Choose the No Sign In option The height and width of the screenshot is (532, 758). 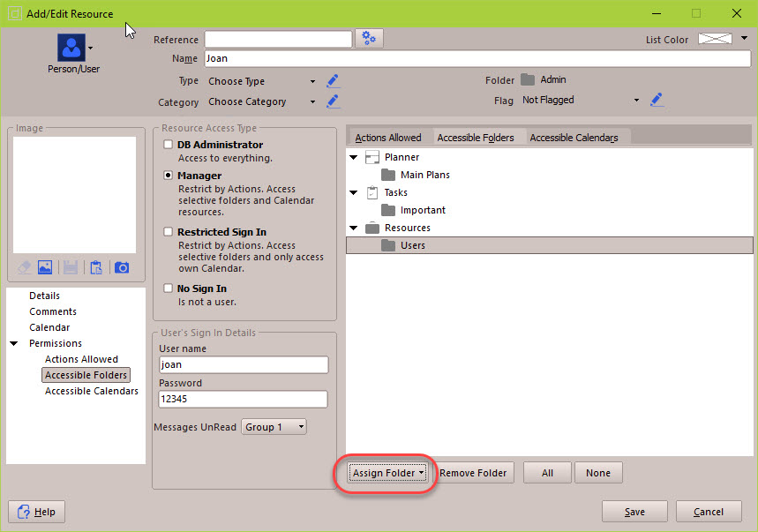pyautogui.click(x=168, y=288)
